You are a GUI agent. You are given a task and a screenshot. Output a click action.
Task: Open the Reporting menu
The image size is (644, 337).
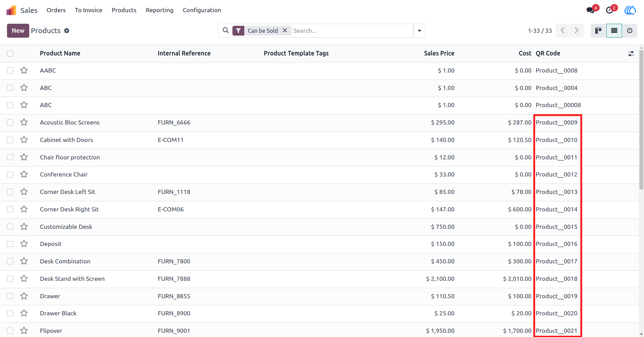tap(160, 10)
